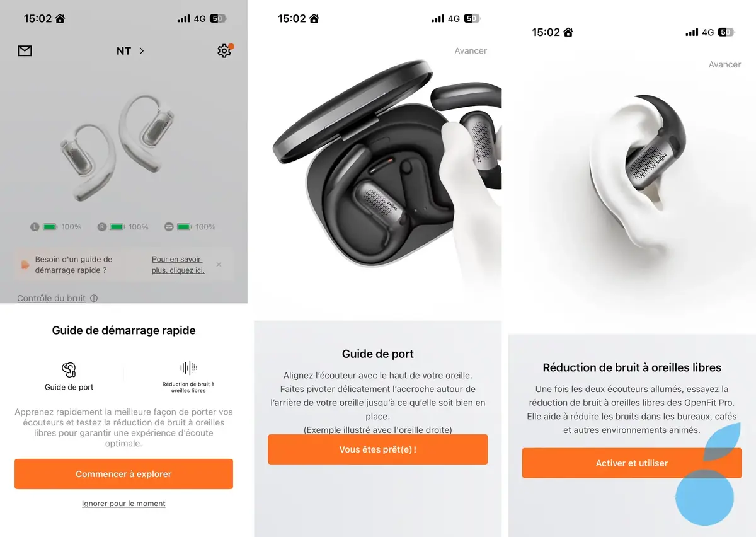Dismiss the quick start guide banner

[219, 265]
